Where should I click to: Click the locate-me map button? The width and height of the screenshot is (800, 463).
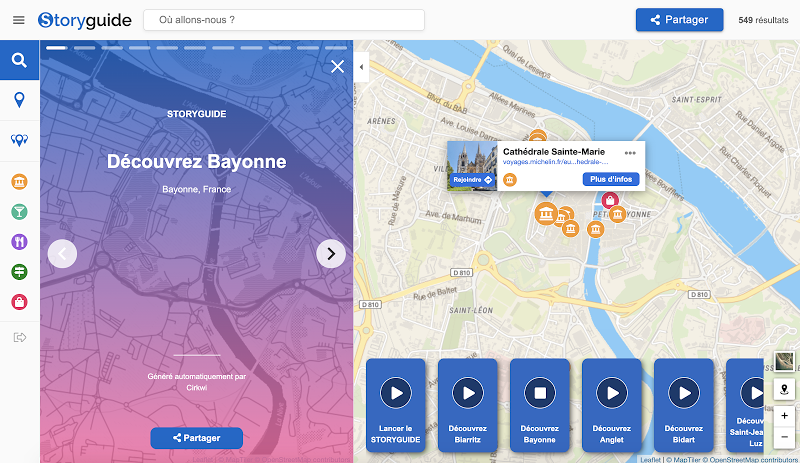click(784, 390)
